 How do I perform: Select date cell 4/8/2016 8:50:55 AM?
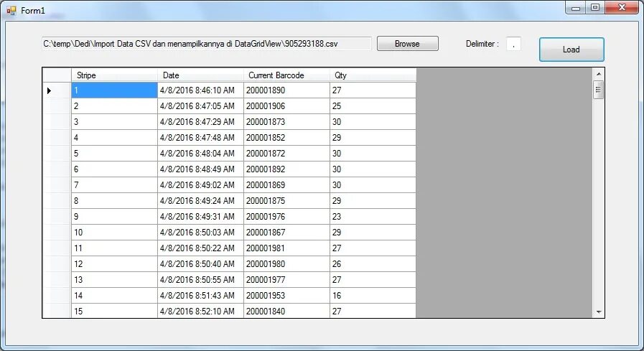click(x=200, y=280)
